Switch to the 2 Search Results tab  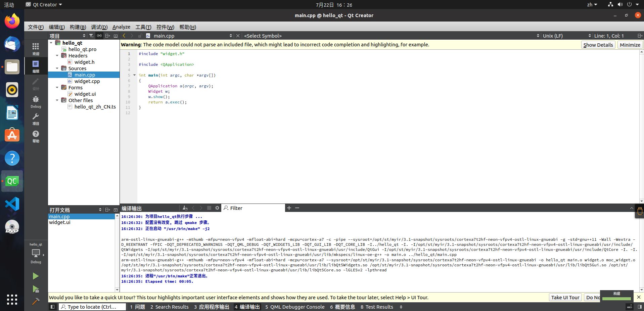170,307
